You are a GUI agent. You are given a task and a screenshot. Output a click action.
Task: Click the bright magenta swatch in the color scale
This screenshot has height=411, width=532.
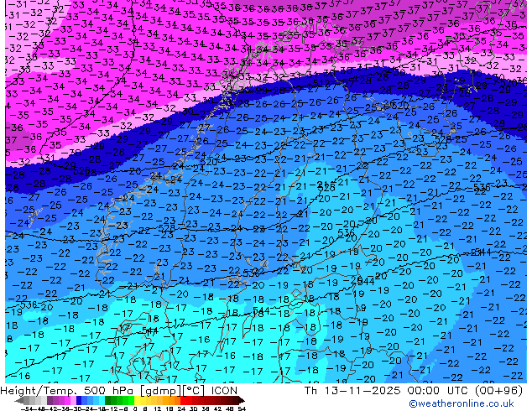[67, 400]
